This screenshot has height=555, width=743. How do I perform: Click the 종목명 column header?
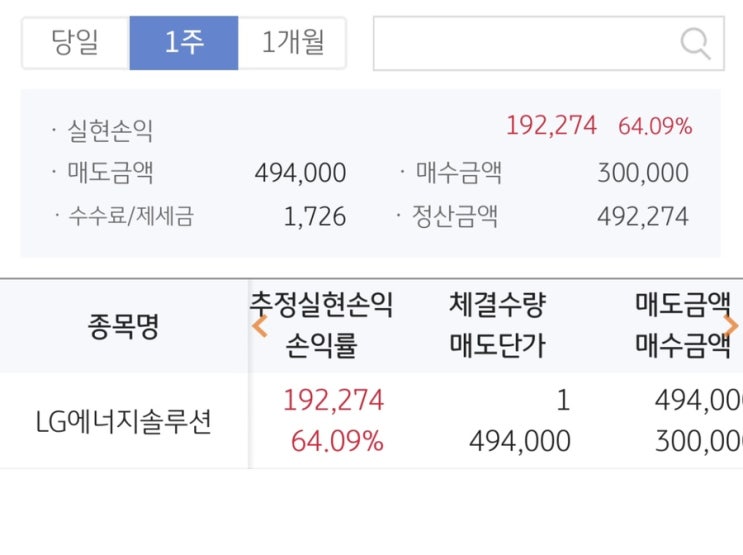(123, 327)
